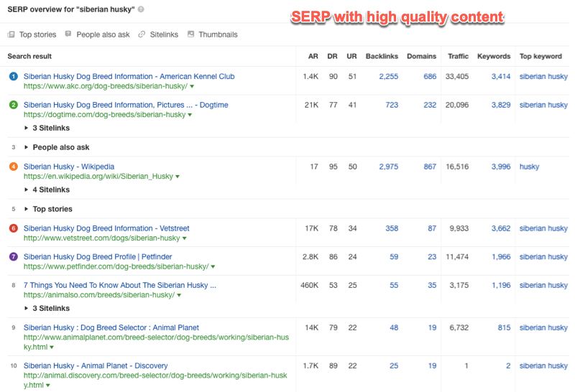Click the Top stories feature icon
Screen dimensions: 575x392
point(11,34)
